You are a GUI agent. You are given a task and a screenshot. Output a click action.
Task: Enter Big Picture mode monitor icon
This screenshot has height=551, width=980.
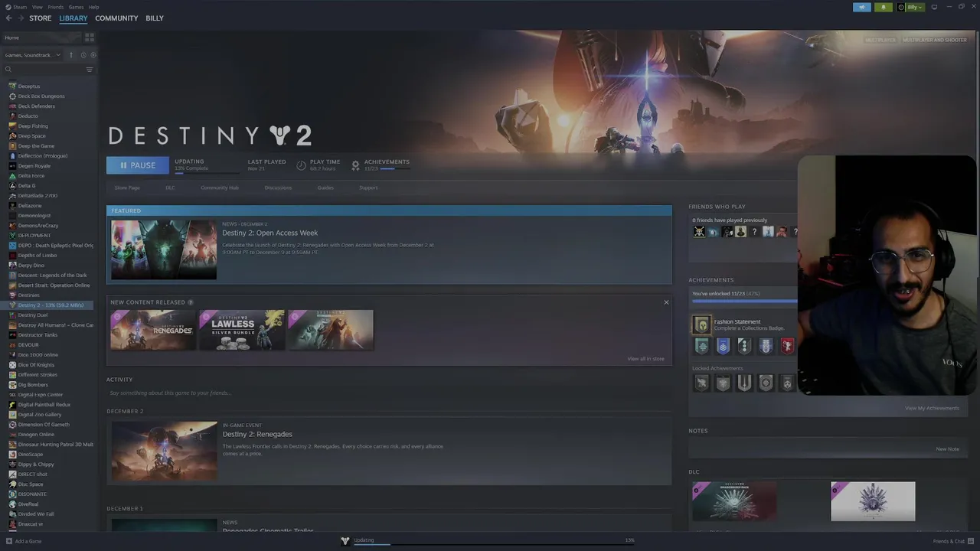(934, 7)
